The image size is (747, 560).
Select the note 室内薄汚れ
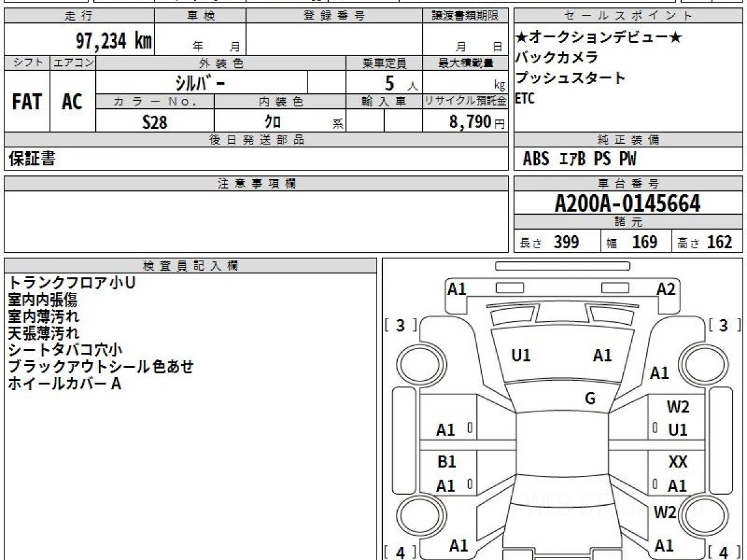[x=44, y=316]
